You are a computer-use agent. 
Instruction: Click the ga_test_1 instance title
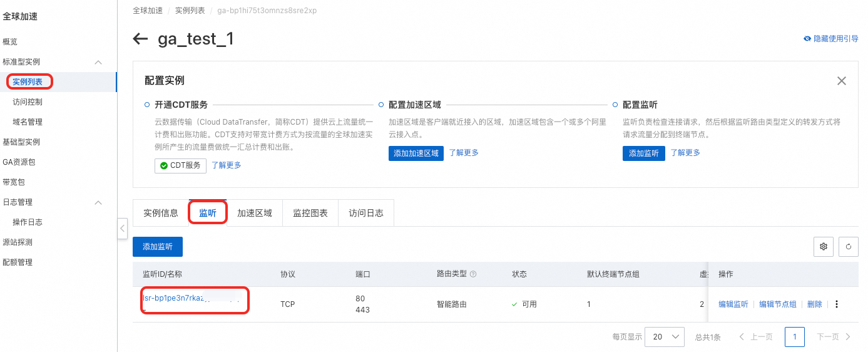pyautogui.click(x=196, y=39)
